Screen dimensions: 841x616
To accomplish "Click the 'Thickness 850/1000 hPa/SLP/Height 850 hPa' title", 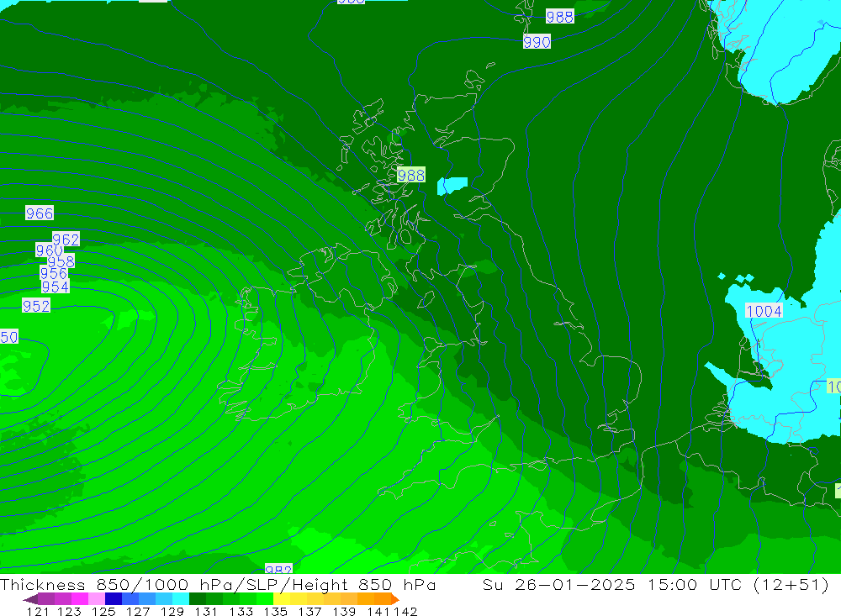I will [x=218, y=585].
